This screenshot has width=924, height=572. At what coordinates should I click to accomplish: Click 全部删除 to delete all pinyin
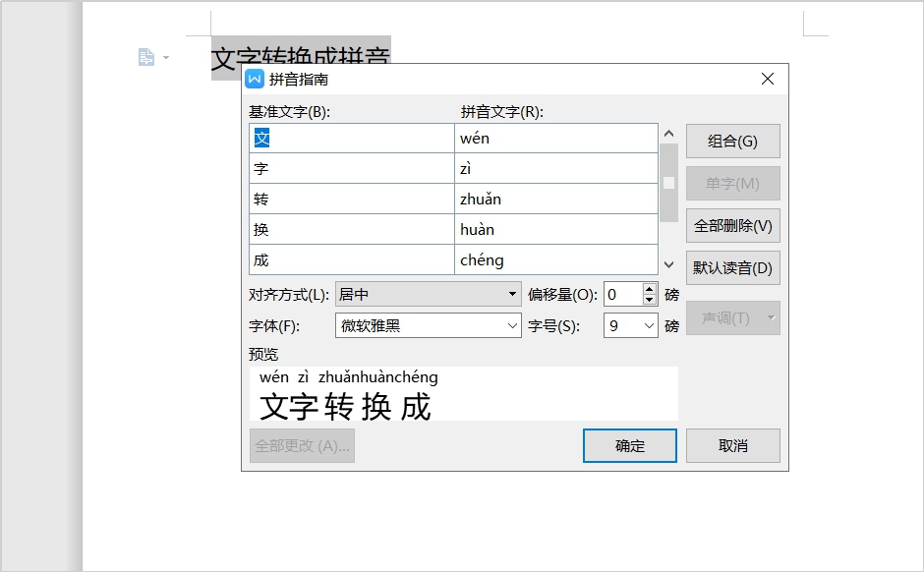click(732, 225)
